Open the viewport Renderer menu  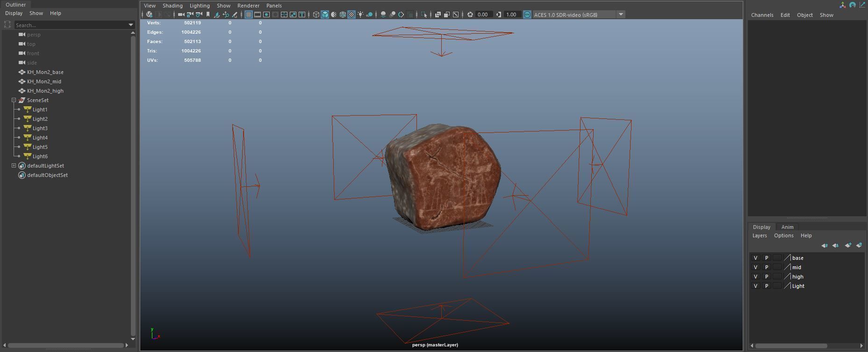tap(248, 6)
